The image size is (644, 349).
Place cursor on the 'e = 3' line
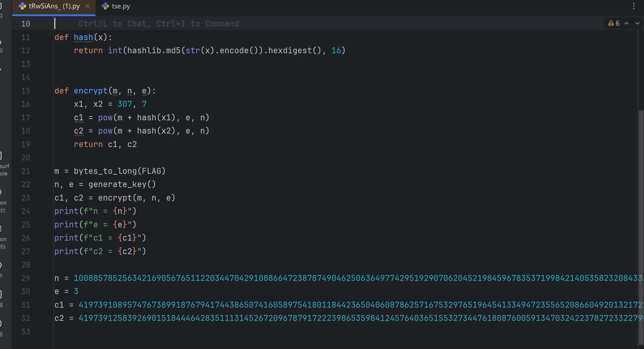[66, 291]
